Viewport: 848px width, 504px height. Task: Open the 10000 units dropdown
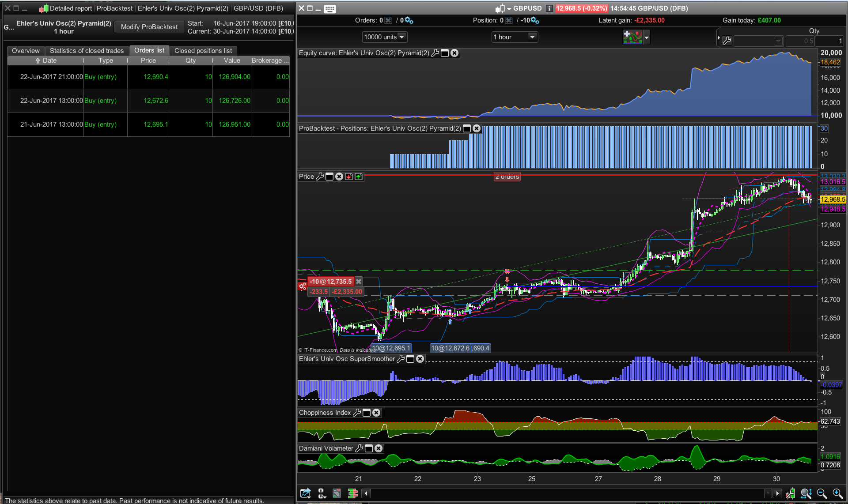coord(384,37)
